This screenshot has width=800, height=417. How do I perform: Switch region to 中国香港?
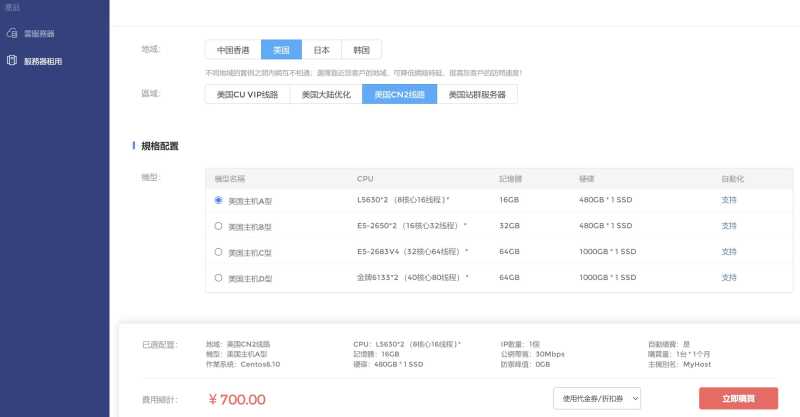click(x=233, y=50)
